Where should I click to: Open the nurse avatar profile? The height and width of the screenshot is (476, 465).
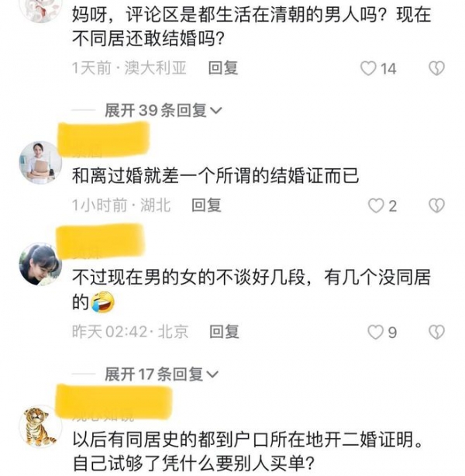pyautogui.click(x=40, y=162)
